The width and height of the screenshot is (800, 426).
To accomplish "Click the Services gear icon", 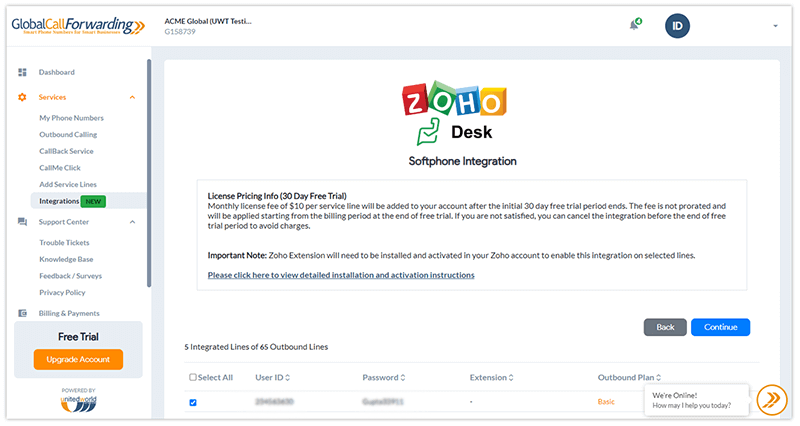I will (x=22, y=97).
